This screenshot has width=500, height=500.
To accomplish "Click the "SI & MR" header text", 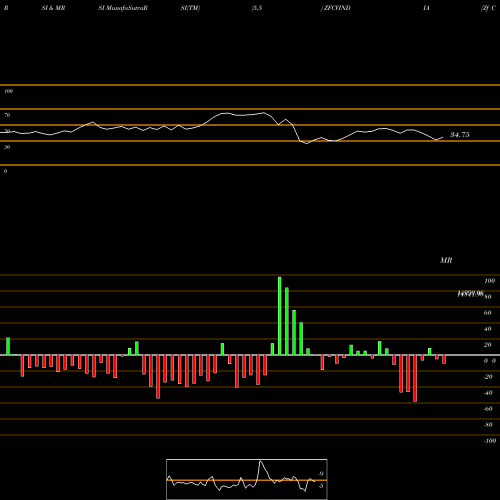I will (x=53, y=8).
